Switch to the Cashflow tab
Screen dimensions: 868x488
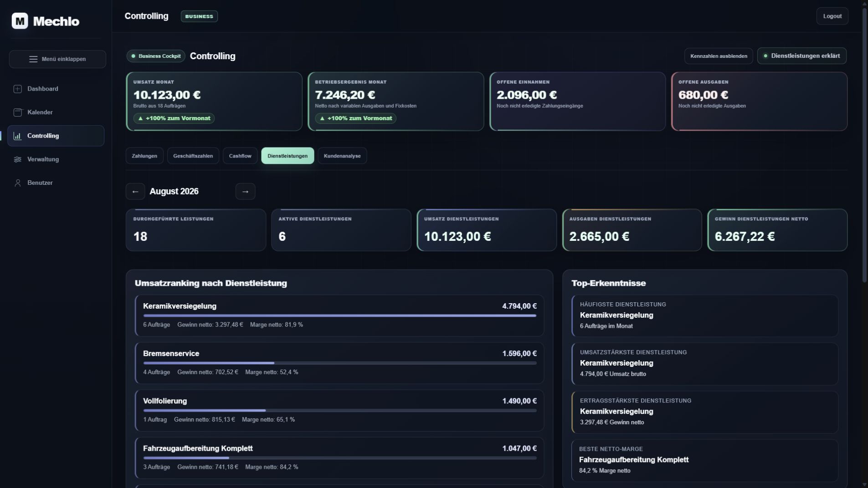tap(240, 156)
